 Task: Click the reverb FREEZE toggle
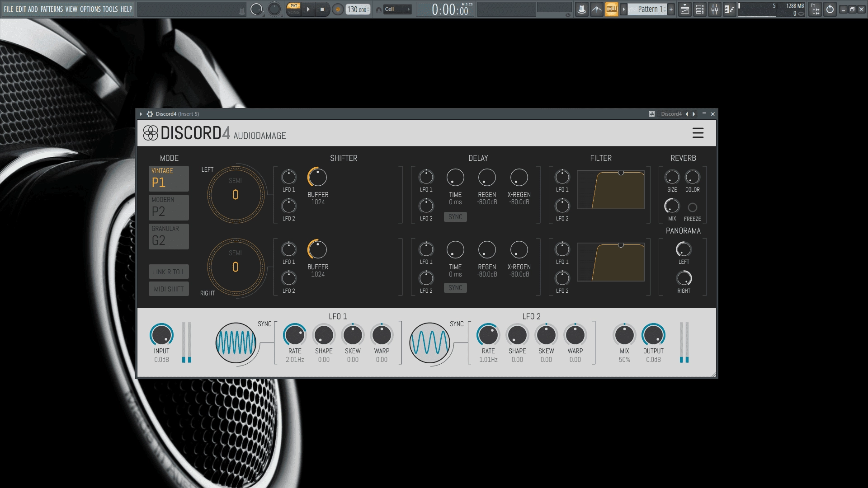pyautogui.click(x=692, y=207)
